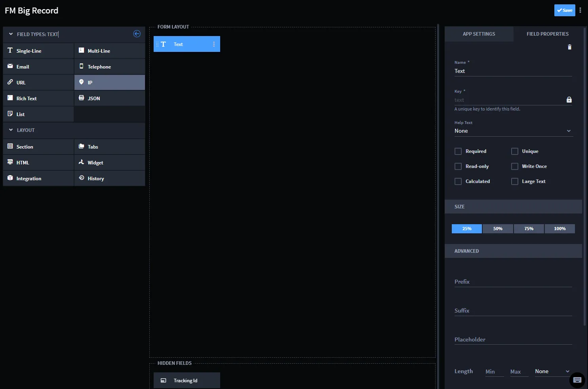Click the Length Min input
The width and height of the screenshot is (588, 389).
[495, 372]
